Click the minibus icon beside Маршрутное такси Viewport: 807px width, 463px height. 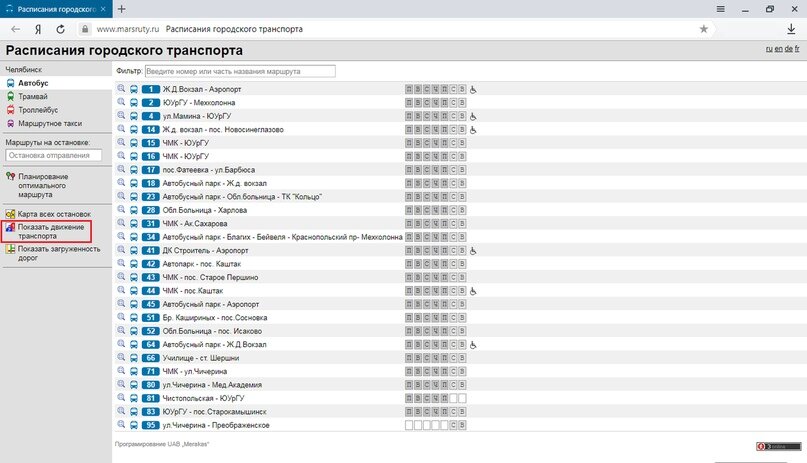pos(10,123)
